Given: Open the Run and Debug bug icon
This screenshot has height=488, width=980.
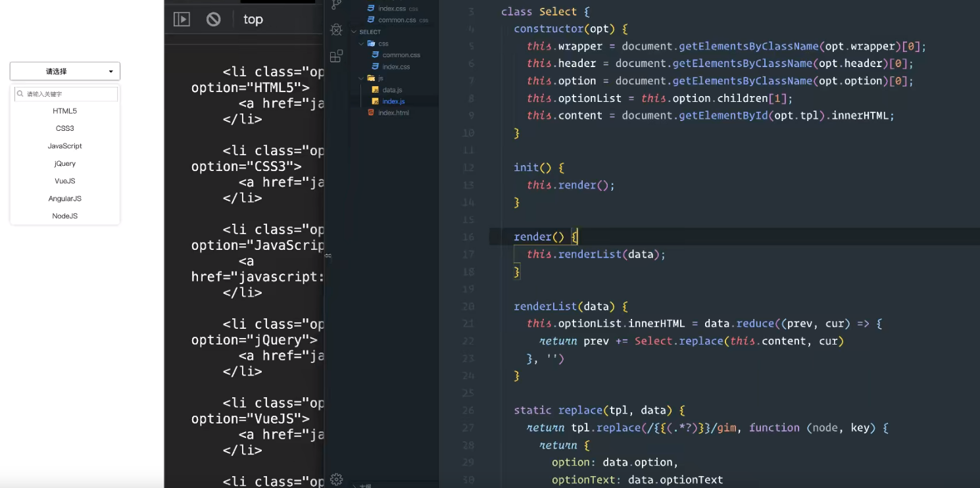Looking at the screenshot, I should [337, 30].
